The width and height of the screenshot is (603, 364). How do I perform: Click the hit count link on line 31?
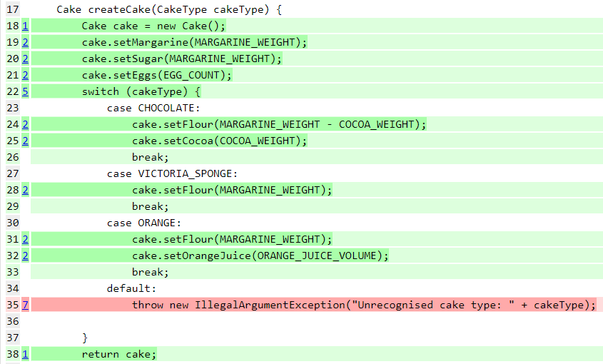click(x=25, y=239)
